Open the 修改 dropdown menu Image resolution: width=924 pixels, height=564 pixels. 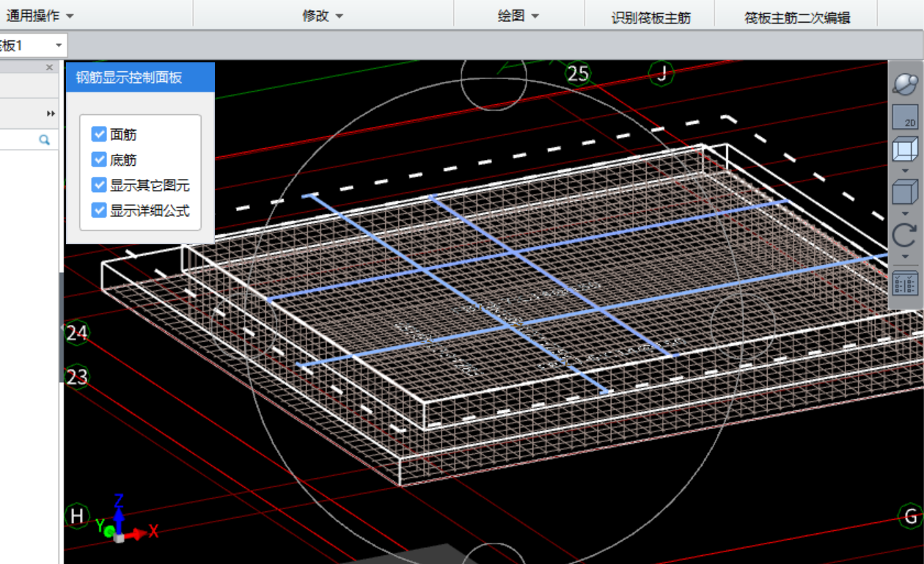tap(323, 15)
